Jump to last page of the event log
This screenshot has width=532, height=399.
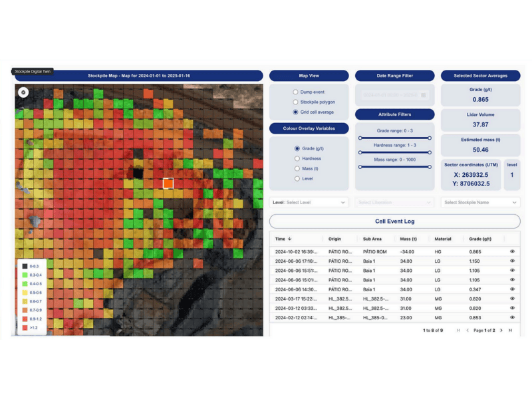(x=511, y=330)
